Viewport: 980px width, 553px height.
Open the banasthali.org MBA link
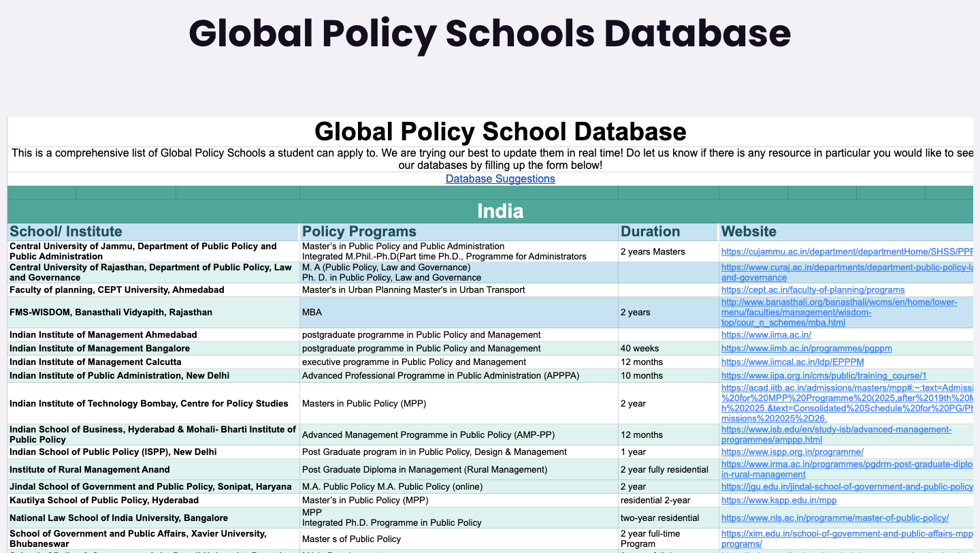coord(839,312)
